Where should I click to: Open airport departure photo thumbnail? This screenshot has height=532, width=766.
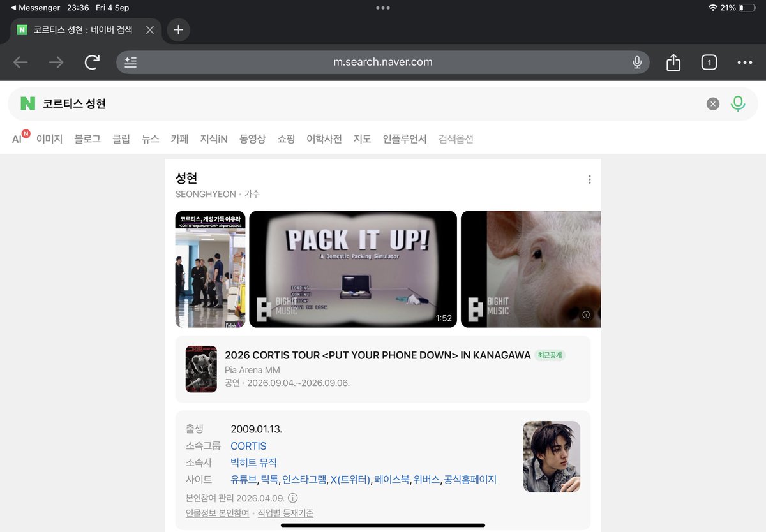point(211,269)
